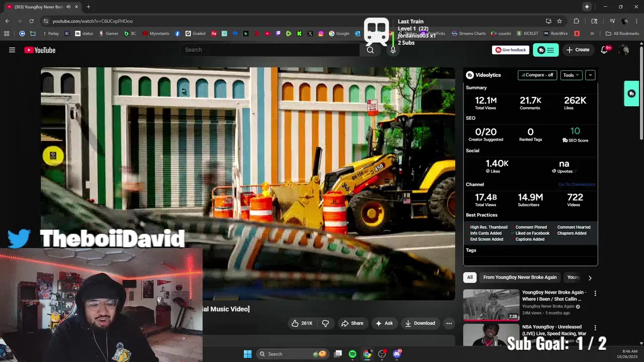Open the NBA YoungBoy Unreleased video thumbnail
The width and height of the screenshot is (644, 362).
pyautogui.click(x=491, y=335)
